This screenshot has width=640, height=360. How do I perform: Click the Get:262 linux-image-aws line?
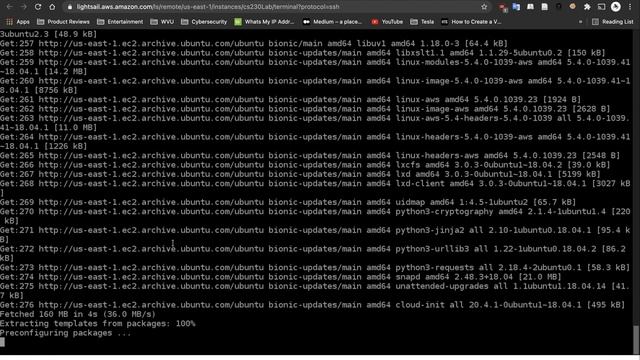coord(305,109)
